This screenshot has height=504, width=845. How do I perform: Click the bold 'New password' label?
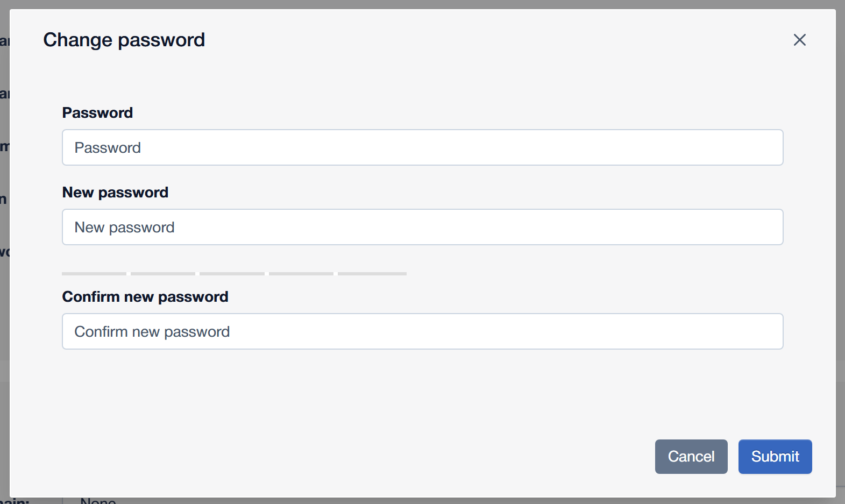coord(115,193)
